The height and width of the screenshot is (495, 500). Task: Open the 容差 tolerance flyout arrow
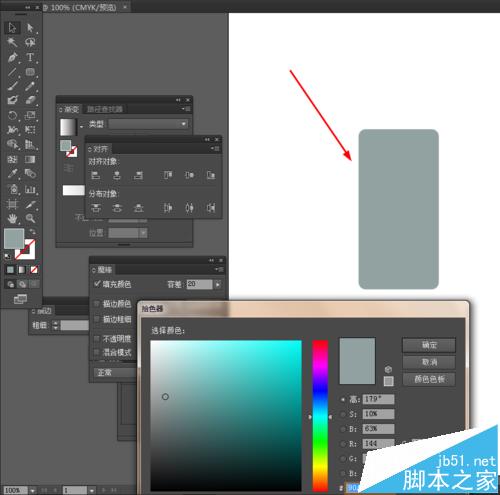218,285
